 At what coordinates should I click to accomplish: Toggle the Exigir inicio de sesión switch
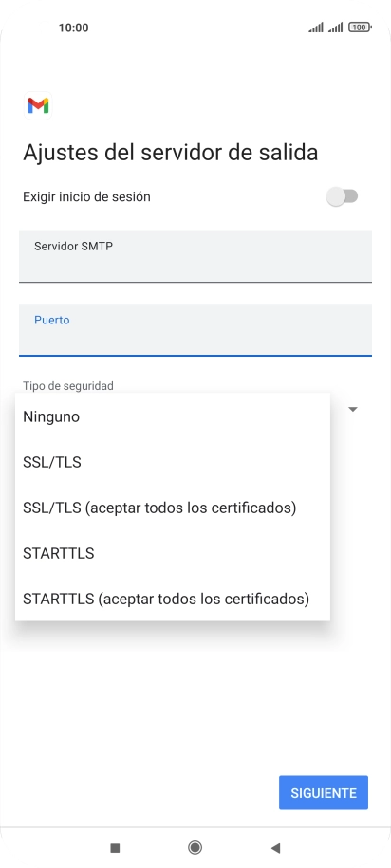click(x=343, y=196)
